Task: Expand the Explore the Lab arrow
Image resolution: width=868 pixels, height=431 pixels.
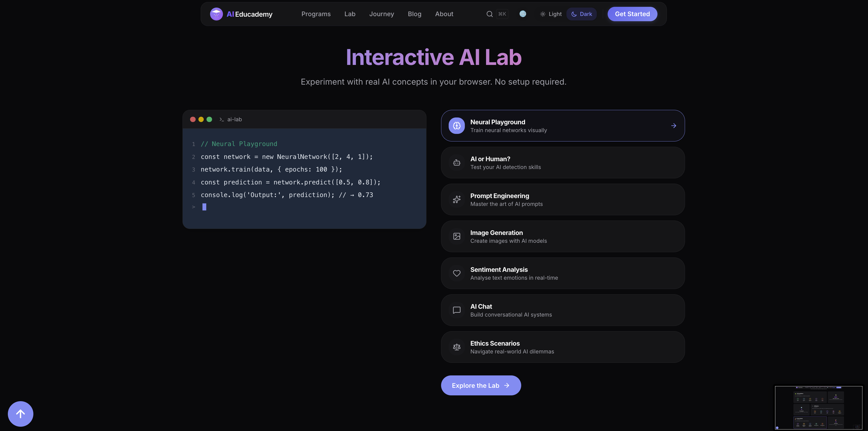Action: pyautogui.click(x=506, y=385)
